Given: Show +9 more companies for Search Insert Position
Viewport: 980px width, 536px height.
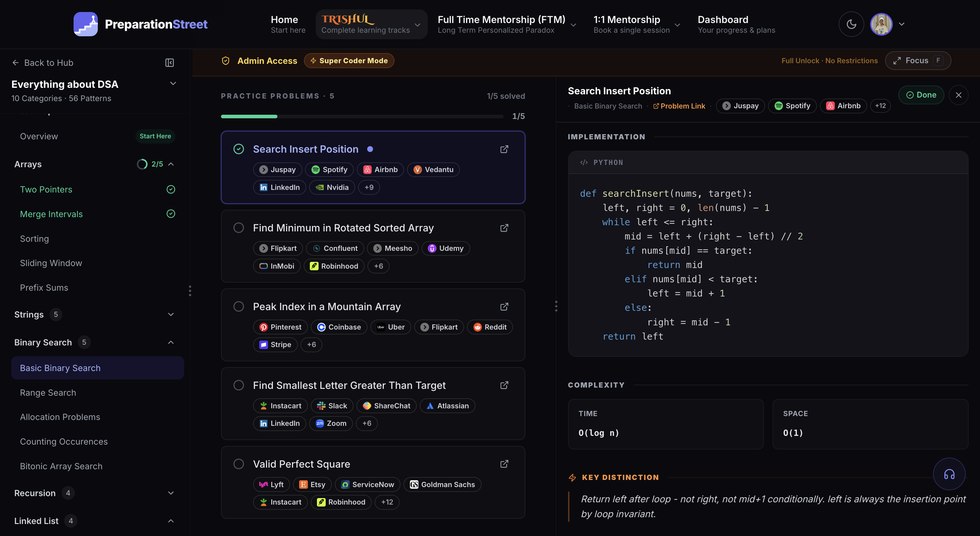Looking at the screenshot, I should pos(369,187).
